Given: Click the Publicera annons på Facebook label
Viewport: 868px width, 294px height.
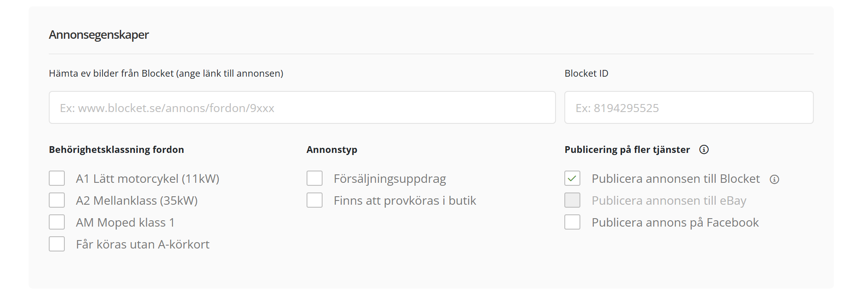Looking at the screenshot, I should [675, 222].
